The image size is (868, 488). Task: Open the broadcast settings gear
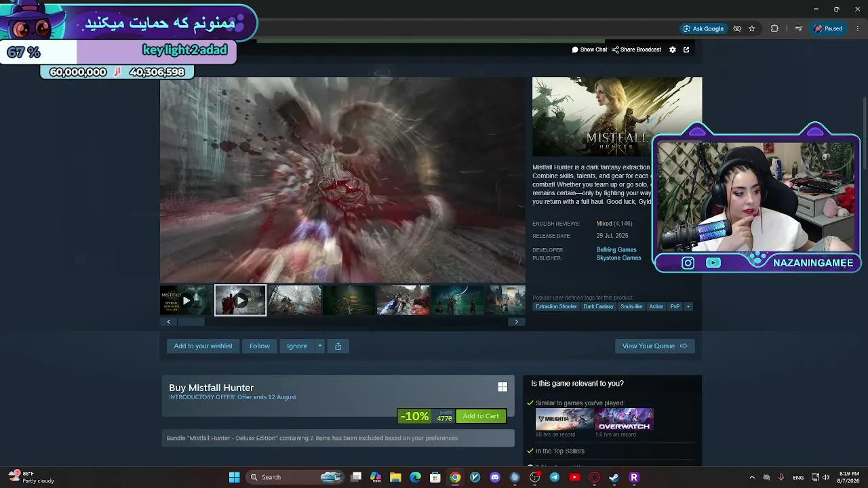click(673, 49)
